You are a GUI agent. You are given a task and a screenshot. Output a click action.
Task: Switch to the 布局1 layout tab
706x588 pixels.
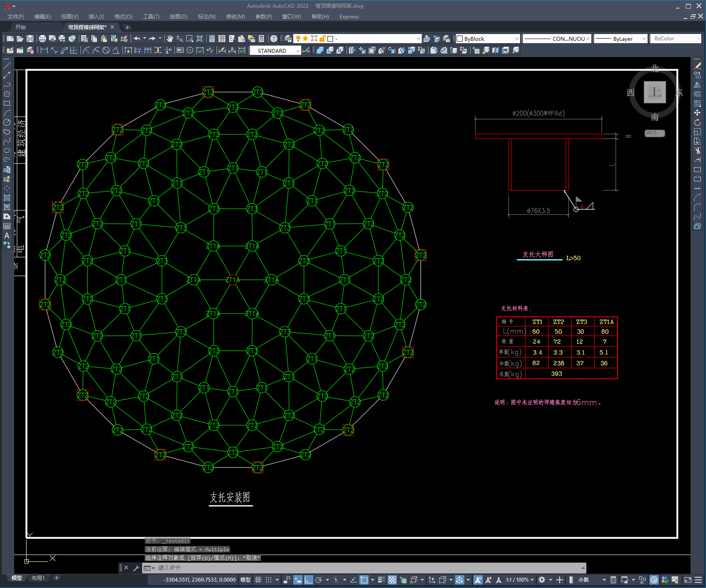[x=38, y=578]
